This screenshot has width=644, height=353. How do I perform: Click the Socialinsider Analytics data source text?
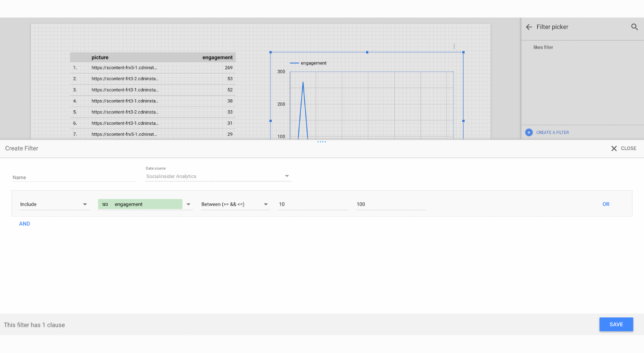click(171, 176)
